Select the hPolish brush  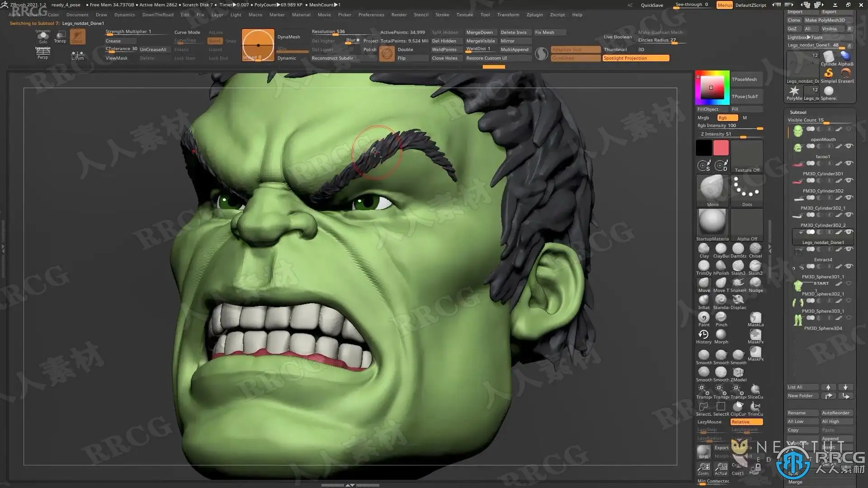721,267
